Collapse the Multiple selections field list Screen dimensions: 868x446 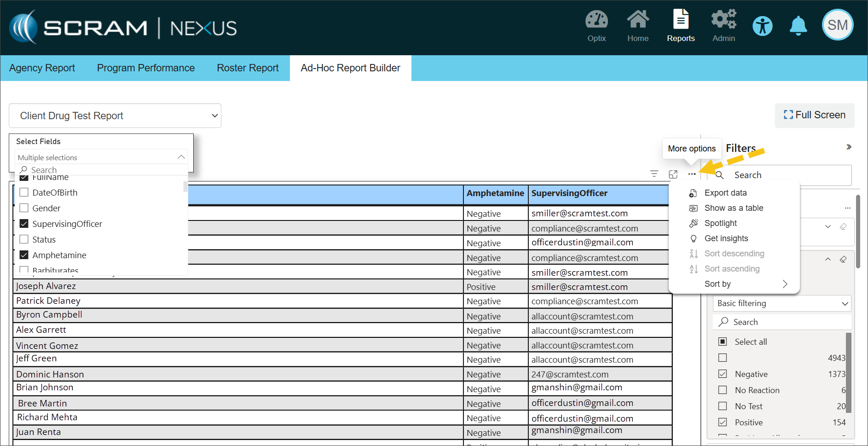click(181, 157)
